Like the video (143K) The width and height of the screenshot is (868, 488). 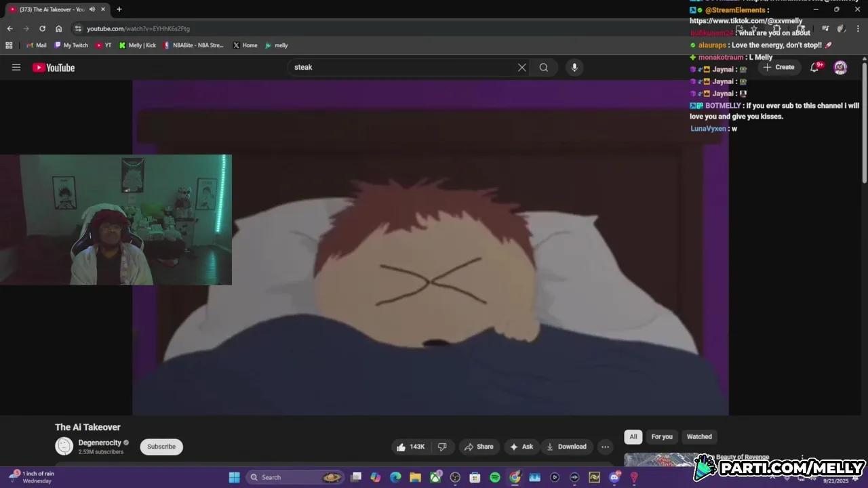[411, 447]
